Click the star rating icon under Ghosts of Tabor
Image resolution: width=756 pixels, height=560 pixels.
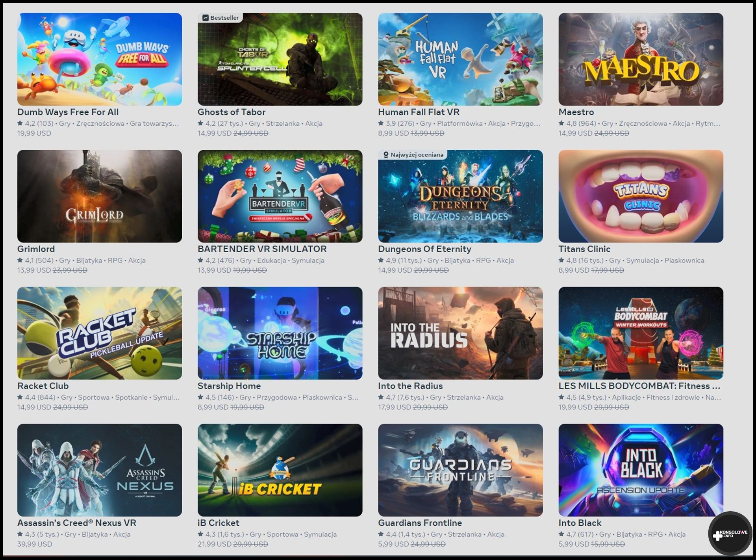(200, 123)
